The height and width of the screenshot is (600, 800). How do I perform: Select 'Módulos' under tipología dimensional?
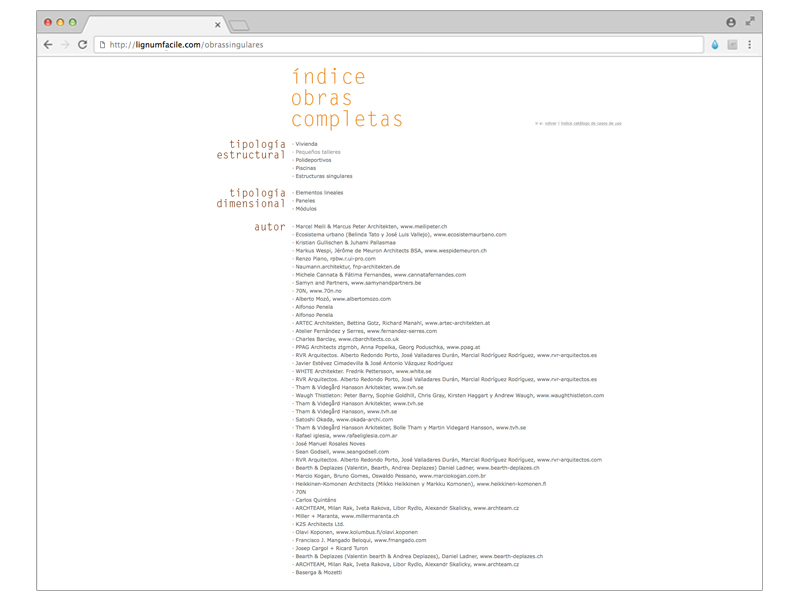(306, 209)
